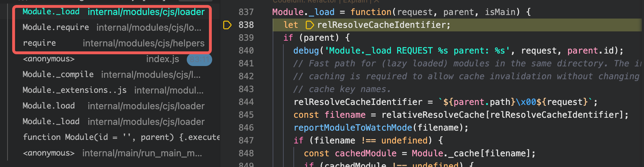Click line number 844 in the gutter
The height and width of the screenshot is (167, 644).
pyautogui.click(x=246, y=102)
